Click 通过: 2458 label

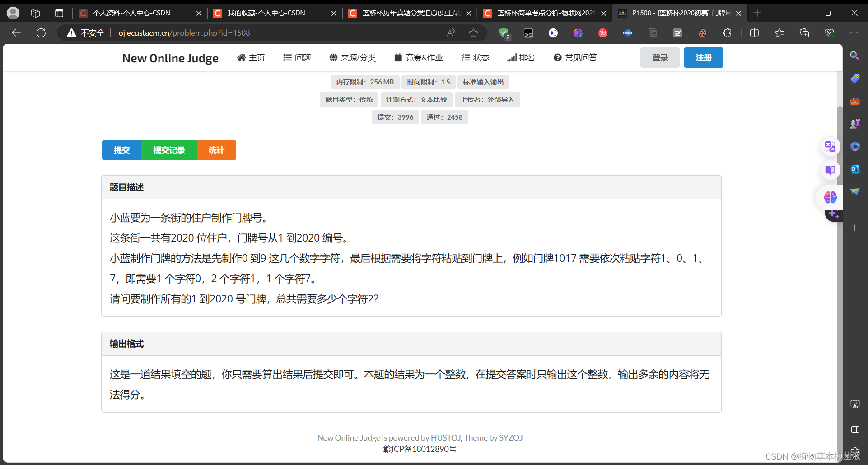[444, 117]
